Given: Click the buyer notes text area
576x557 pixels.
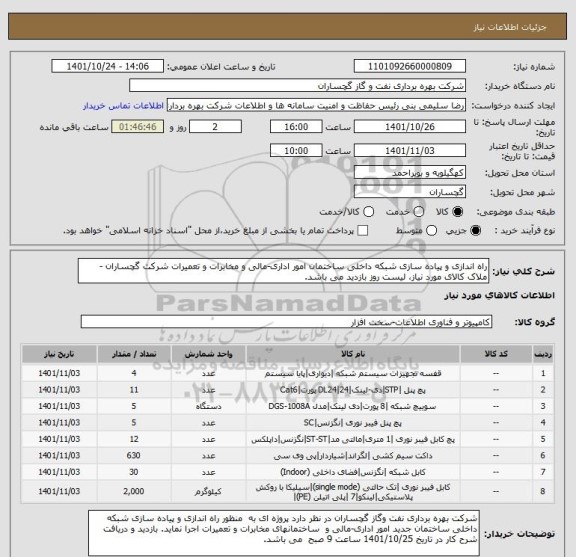Looking at the screenshot, I should (x=284, y=533).
